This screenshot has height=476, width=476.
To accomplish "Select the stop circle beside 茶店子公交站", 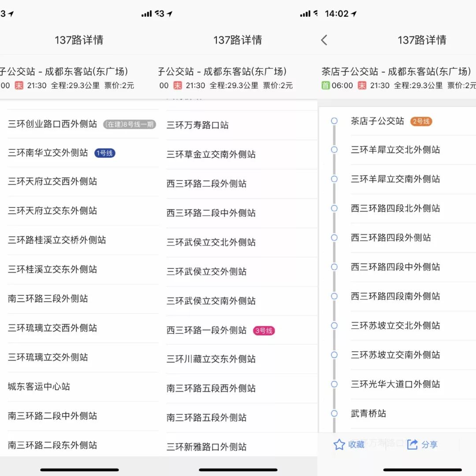I will [x=334, y=121].
